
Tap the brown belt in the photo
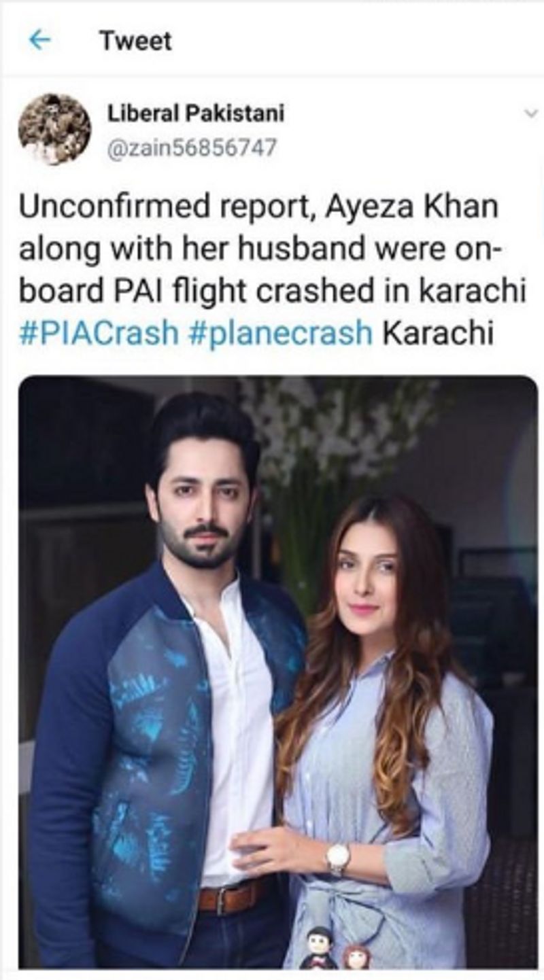235,897
